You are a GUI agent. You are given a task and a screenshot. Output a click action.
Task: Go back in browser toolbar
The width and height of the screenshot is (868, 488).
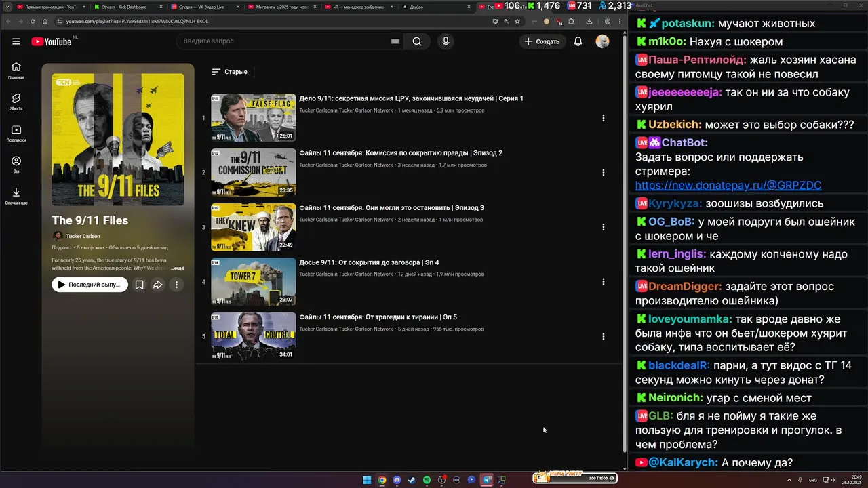tap(8, 21)
